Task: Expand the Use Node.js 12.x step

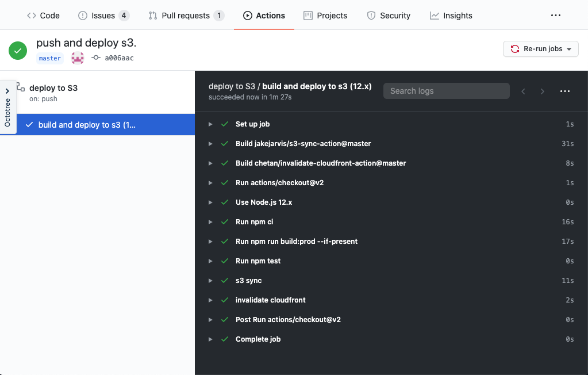Action: 210,202
